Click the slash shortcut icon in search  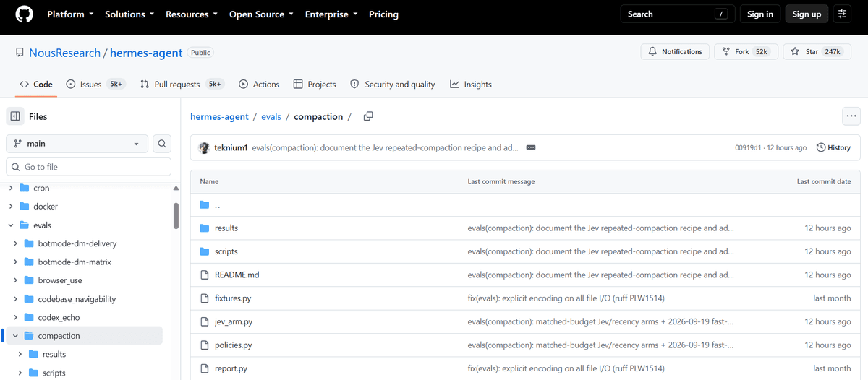720,14
